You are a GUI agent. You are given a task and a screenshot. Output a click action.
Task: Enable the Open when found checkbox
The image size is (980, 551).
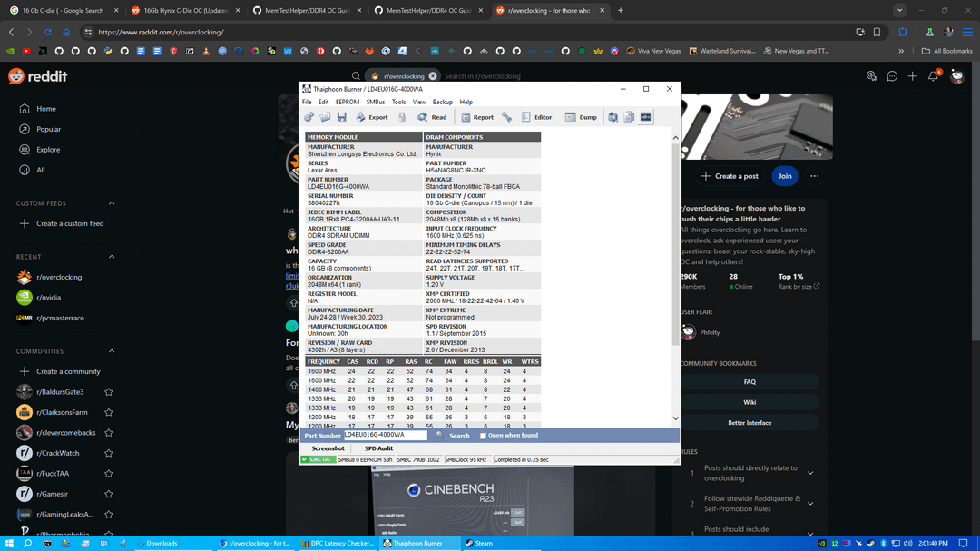click(x=483, y=436)
